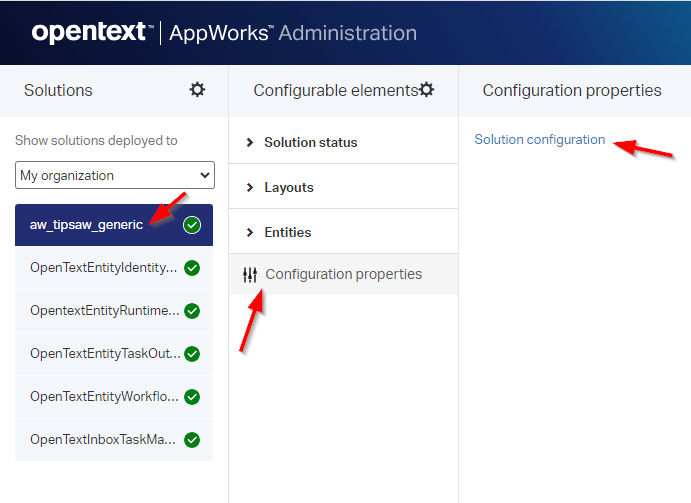Click status checkmark beside OpenTextEntityTaskOut solution

click(x=192, y=354)
